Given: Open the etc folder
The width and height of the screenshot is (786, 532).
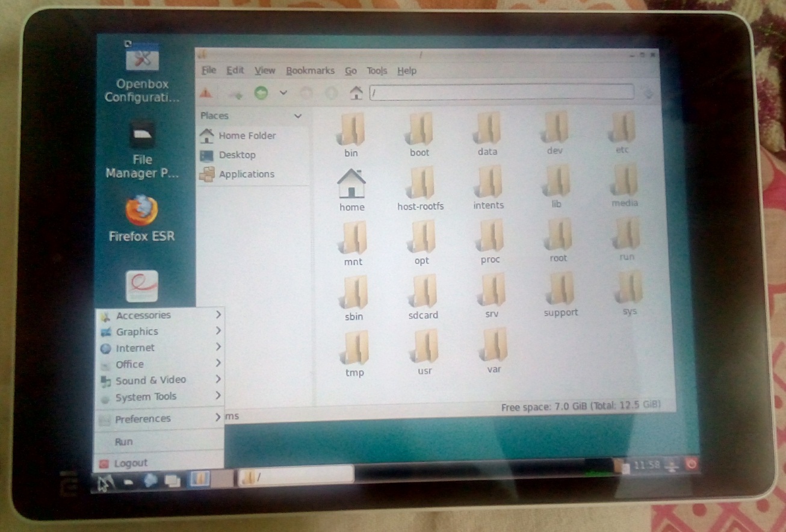Looking at the screenshot, I should click(622, 129).
